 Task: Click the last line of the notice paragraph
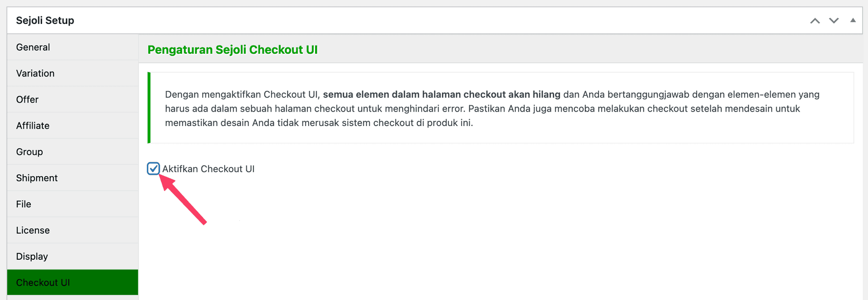[x=319, y=123]
